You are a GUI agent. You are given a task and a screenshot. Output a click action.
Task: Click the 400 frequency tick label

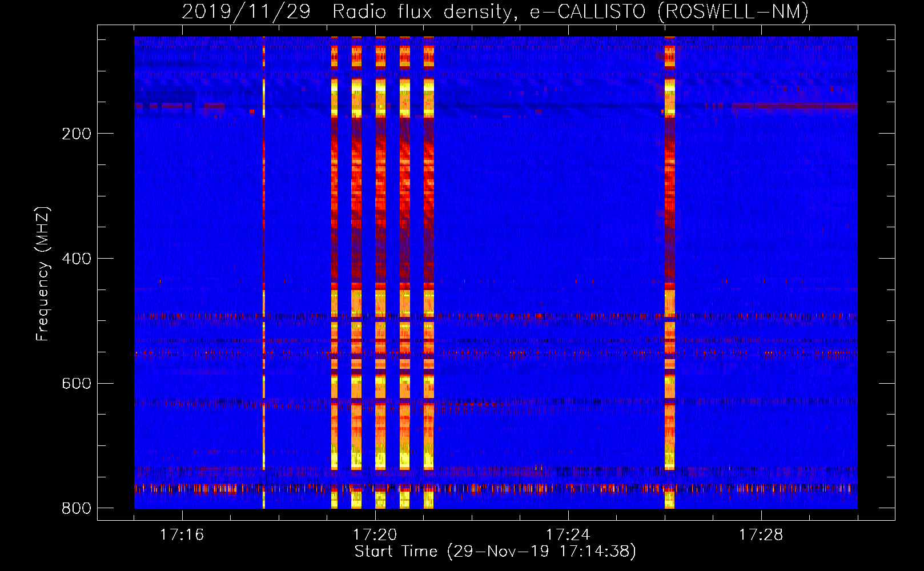pos(77,259)
